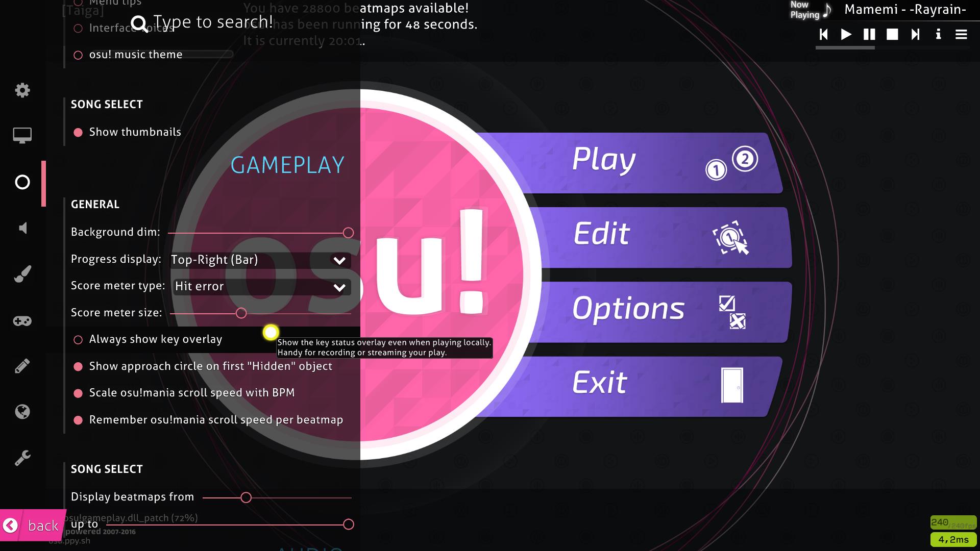
Task: Select the globe/online sidebar icon
Action: pyautogui.click(x=22, y=411)
